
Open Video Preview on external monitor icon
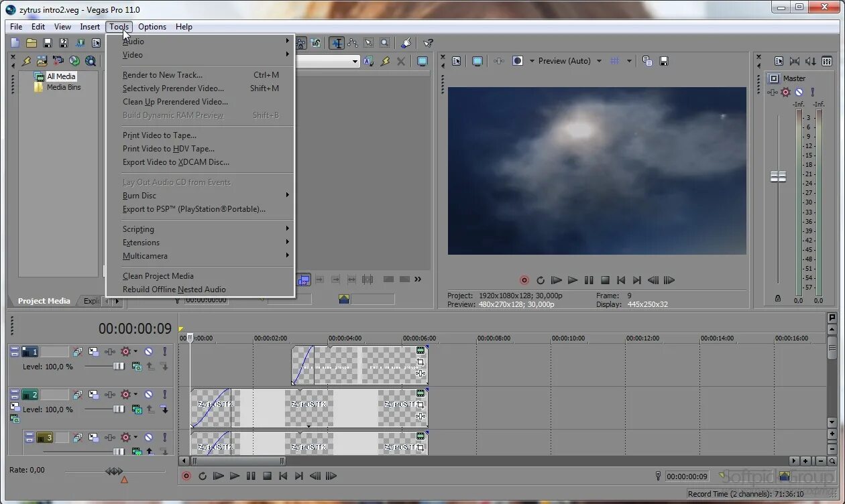click(x=477, y=61)
